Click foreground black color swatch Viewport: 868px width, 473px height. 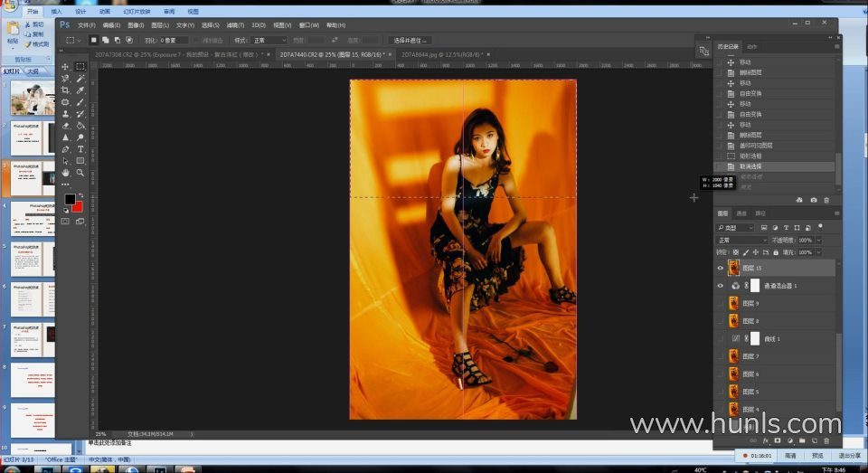coord(70,199)
